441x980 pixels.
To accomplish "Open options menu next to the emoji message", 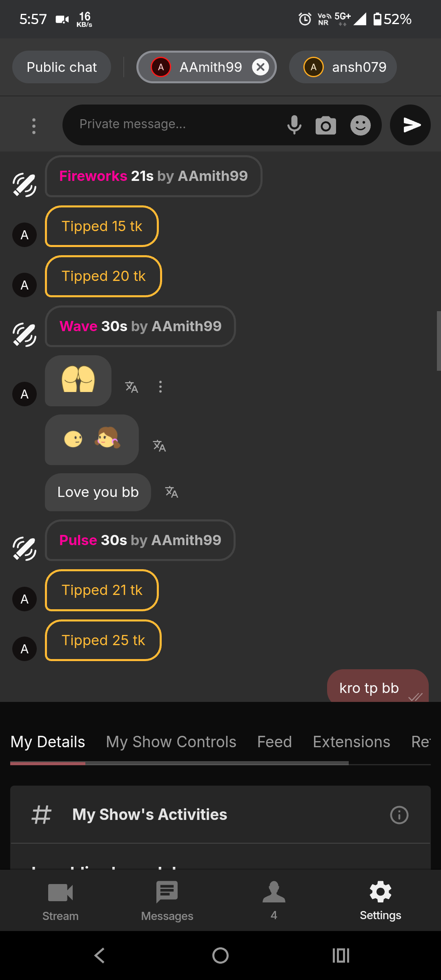I will click(160, 387).
